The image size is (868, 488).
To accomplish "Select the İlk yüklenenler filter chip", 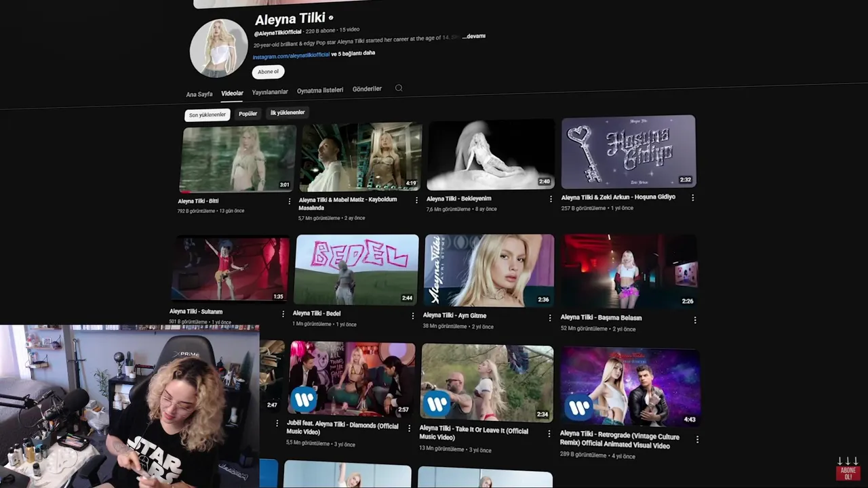I will pos(288,113).
